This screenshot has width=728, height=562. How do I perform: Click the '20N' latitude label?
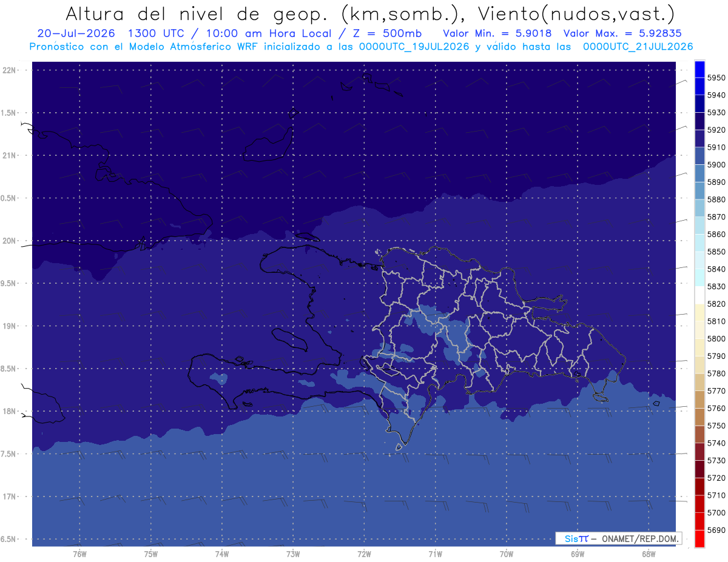coord(10,241)
